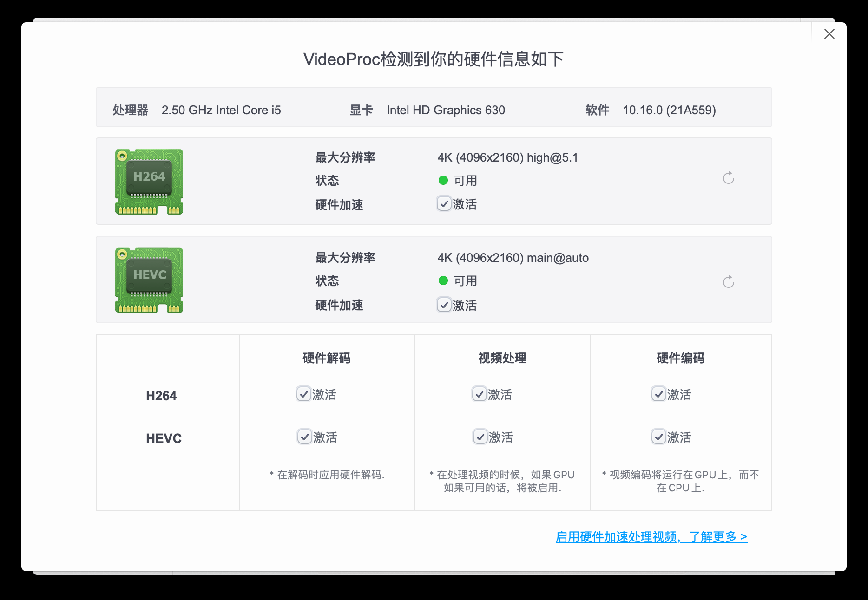Click the 处理器 label

pos(131,110)
